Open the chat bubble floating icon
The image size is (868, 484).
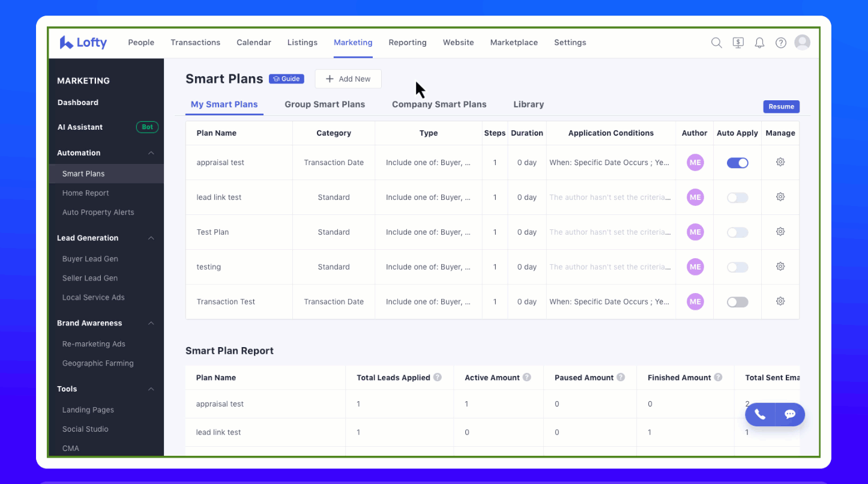click(790, 414)
